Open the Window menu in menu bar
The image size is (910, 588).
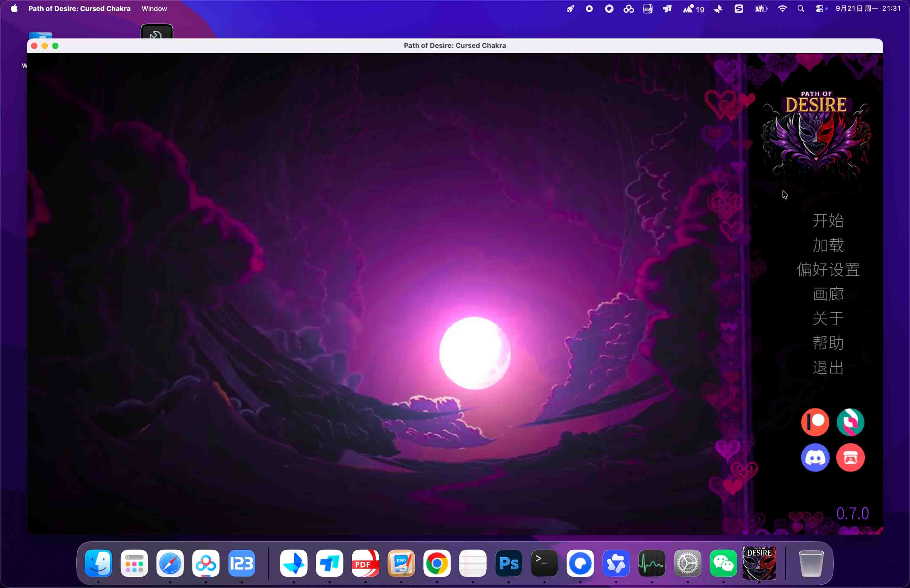click(x=154, y=8)
